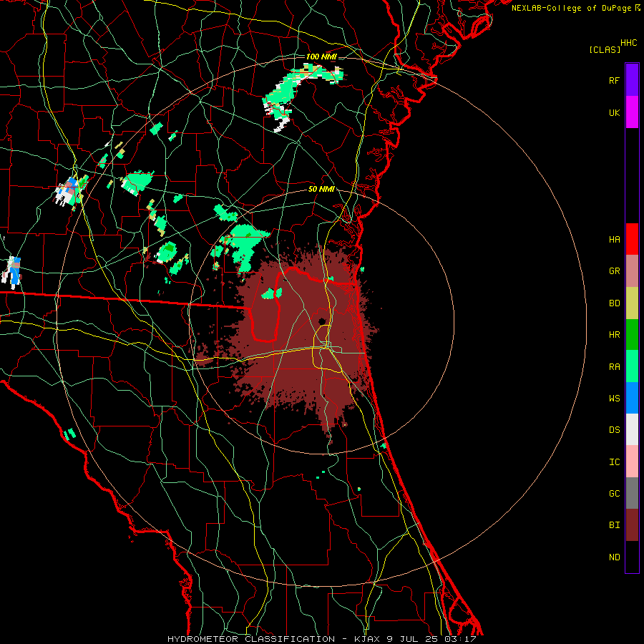Select the BD yellow legend swatch
This screenshot has width=644, height=644.
632,303
